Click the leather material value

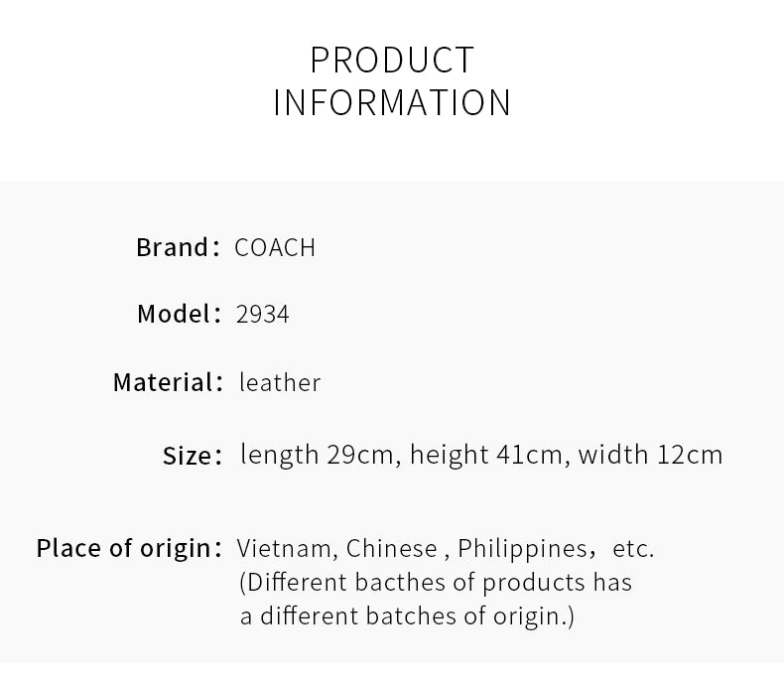280,383
